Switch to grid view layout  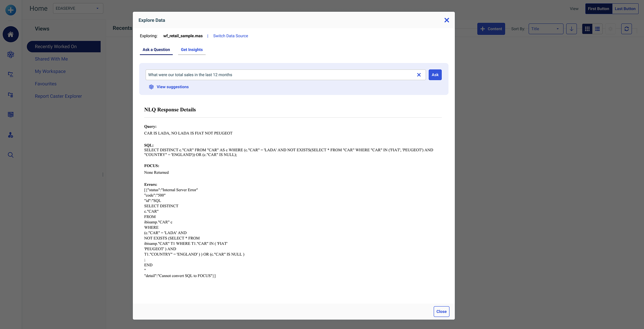click(587, 29)
